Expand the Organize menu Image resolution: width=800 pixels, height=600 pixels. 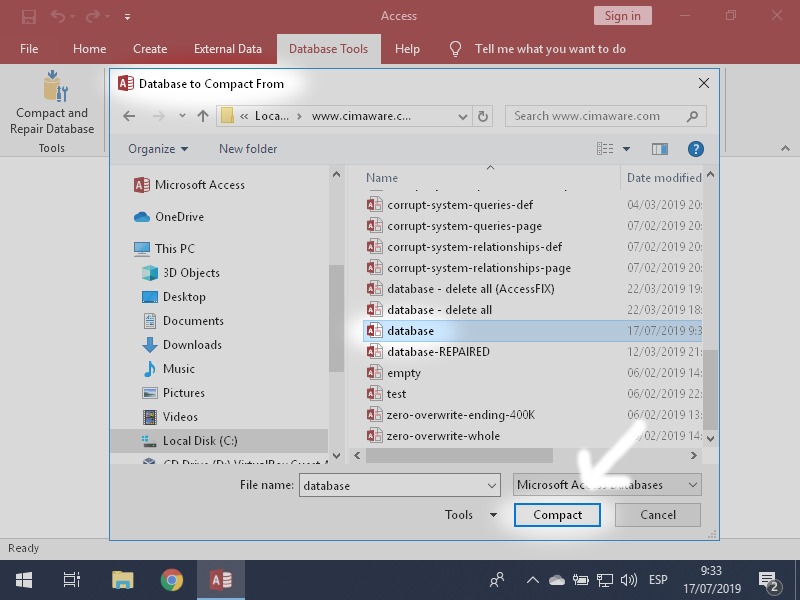pyautogui.click(x=158, y=148)
